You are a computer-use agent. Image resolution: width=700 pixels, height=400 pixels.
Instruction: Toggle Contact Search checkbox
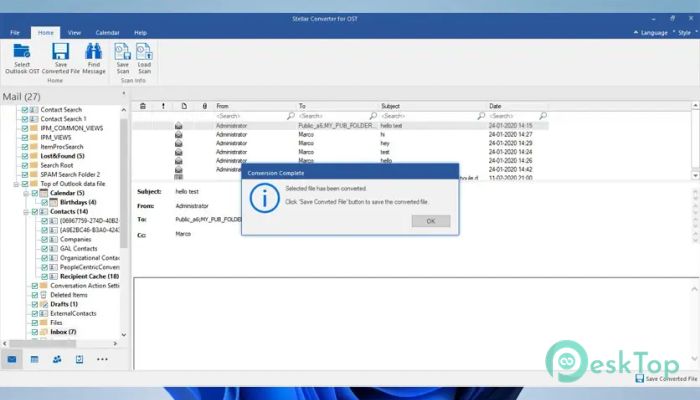(25, 109)
